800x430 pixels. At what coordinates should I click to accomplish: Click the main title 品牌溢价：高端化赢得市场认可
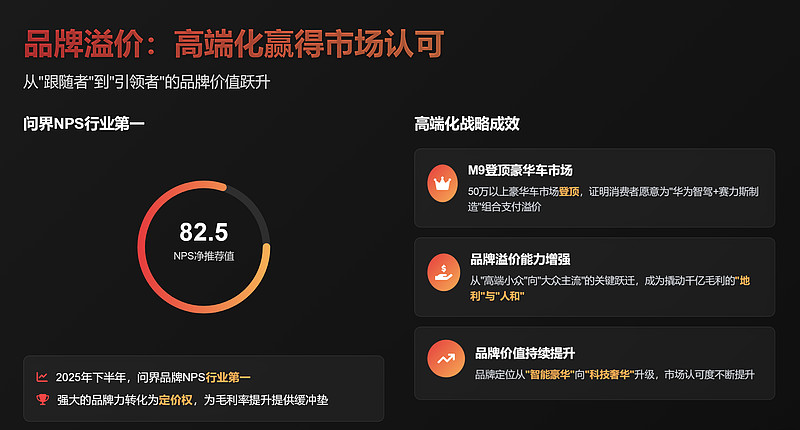click(x=234, y=44)
